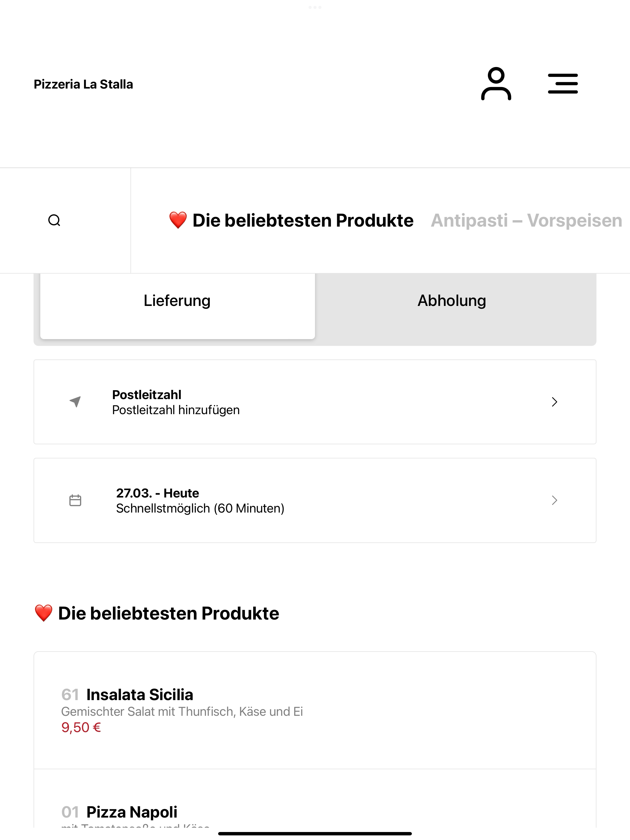Tap the location arrow icon beside Postleitzahl
The image size is (630, 840).
pos(75,402)
